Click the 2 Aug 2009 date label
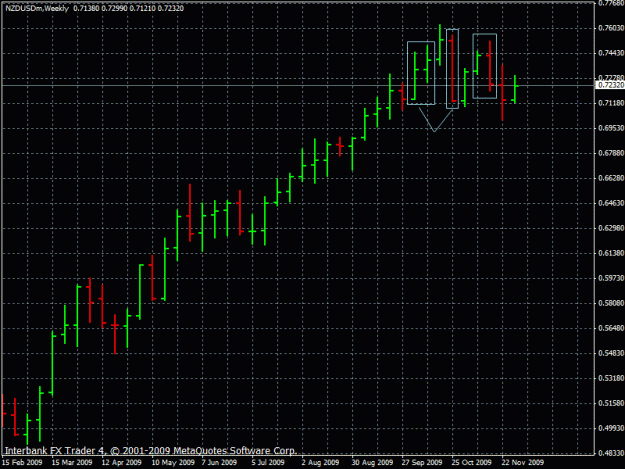 tap(320, 462)
